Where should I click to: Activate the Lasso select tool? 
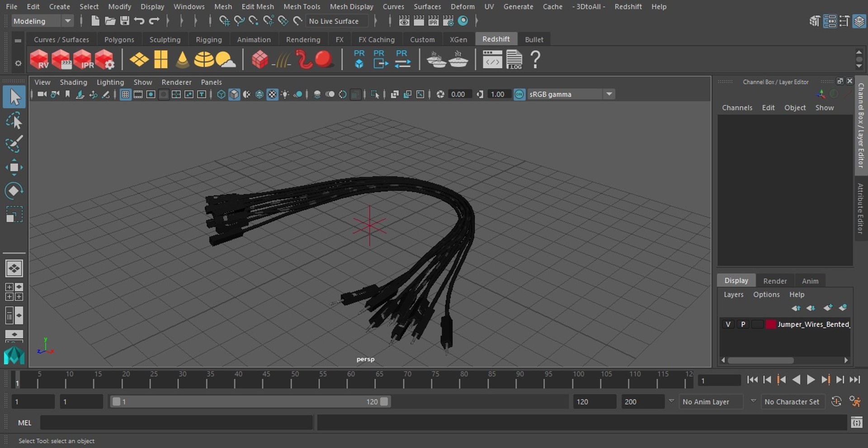pos(14,121)
